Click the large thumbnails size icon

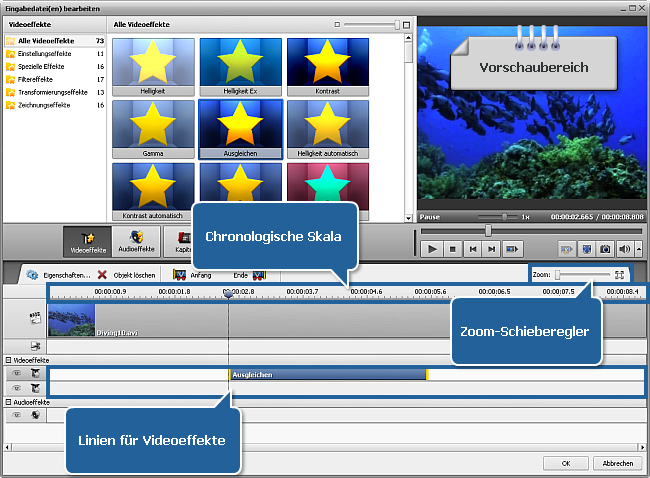coord(406,25)
